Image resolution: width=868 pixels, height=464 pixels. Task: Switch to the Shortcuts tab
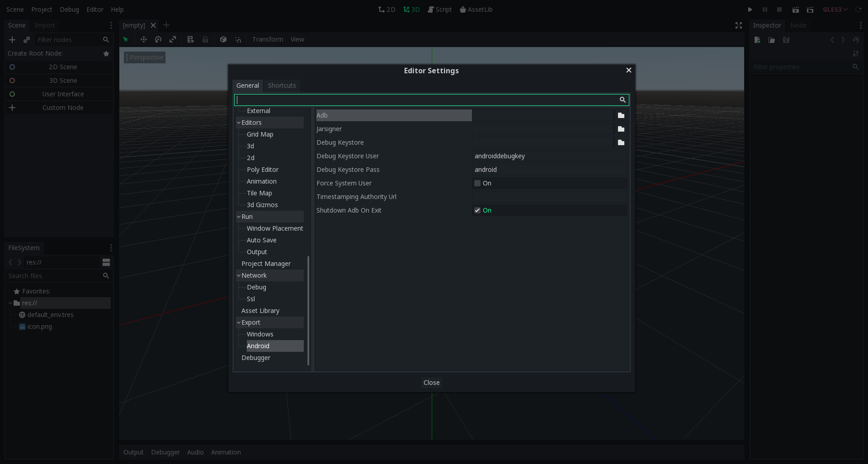tap(282, 85)
